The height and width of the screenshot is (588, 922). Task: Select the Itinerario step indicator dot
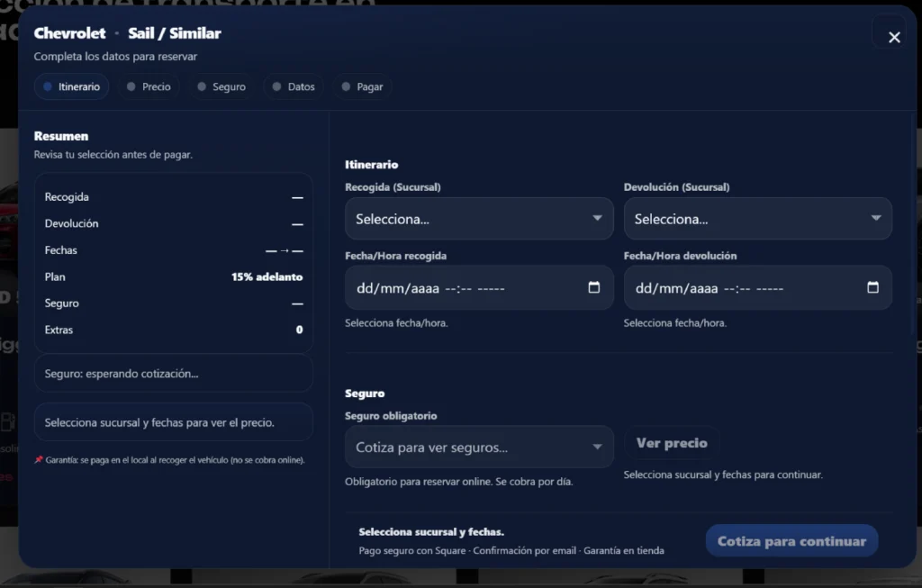coord(48,87)
